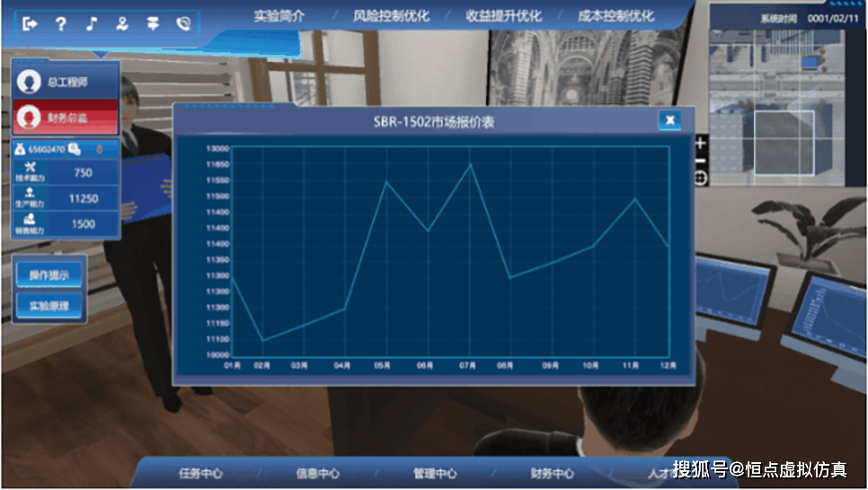This screenshot has width=868, height=490.
Task: Click the person location icon in toolbar
Action: point(121,24)
